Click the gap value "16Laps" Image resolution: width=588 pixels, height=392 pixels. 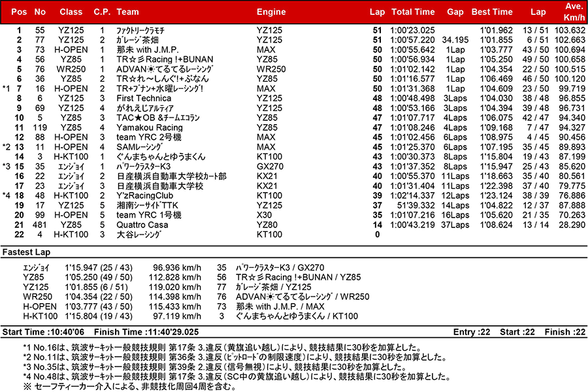(455, 215)
